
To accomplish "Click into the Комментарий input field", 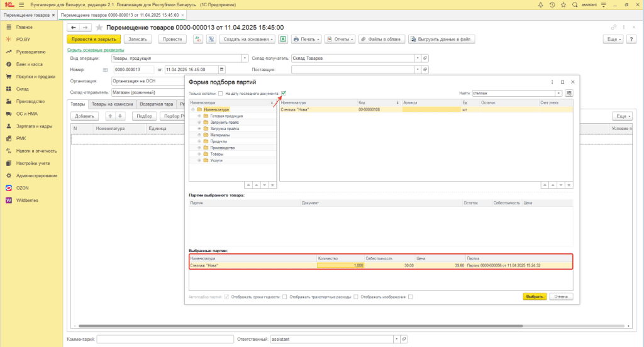I will click(165, 339).
